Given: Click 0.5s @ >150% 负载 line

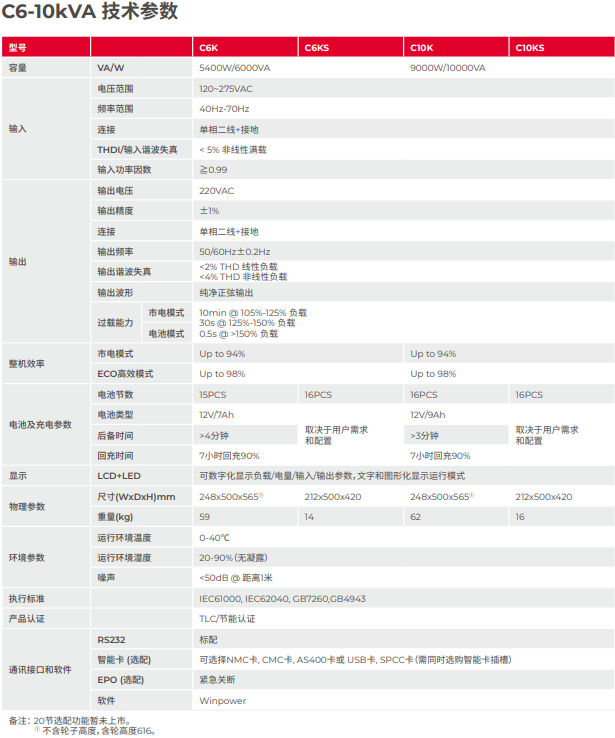Looking at the screenshot, I should [x=238, y=334].
